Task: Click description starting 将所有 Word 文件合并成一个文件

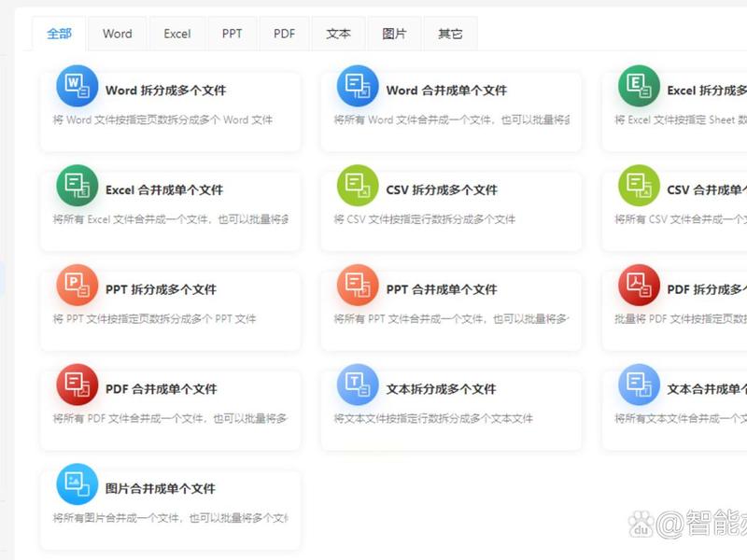Action: pyautogui.click(x=452, y=120)
